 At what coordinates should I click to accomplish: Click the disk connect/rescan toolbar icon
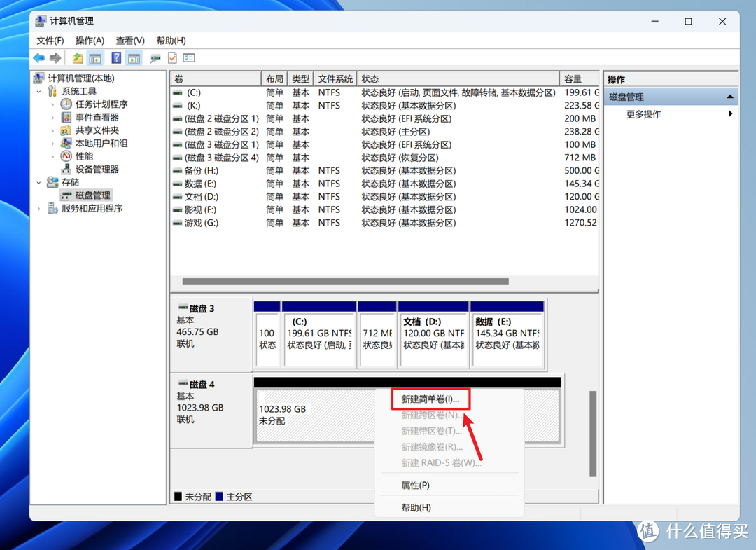[x=155, y=58]
